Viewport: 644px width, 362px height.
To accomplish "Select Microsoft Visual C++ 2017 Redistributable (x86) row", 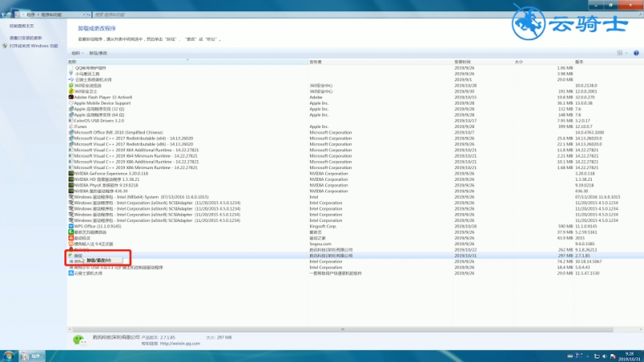I will [x=356, y=144].
